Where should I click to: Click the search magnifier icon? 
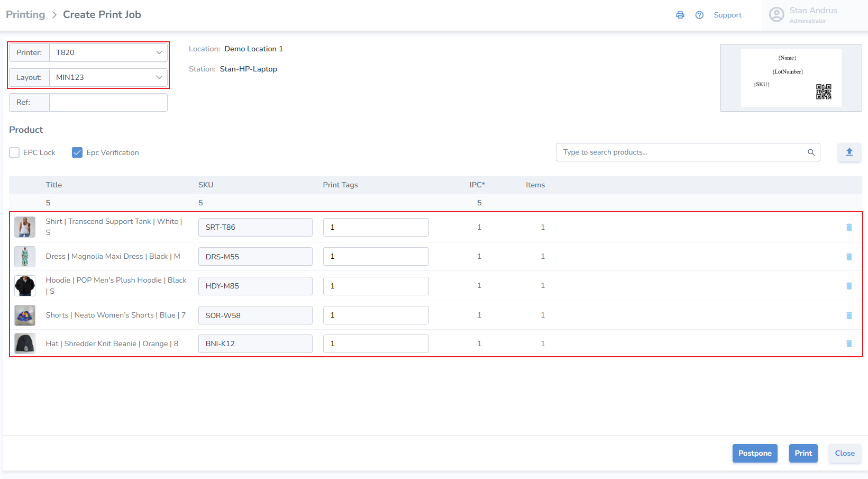[811, 152]
